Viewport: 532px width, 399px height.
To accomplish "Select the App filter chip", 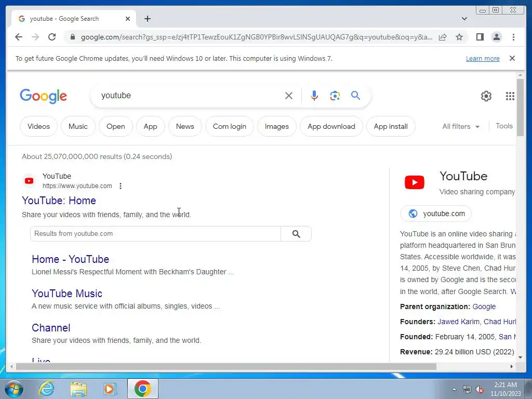I will (150, 126).
